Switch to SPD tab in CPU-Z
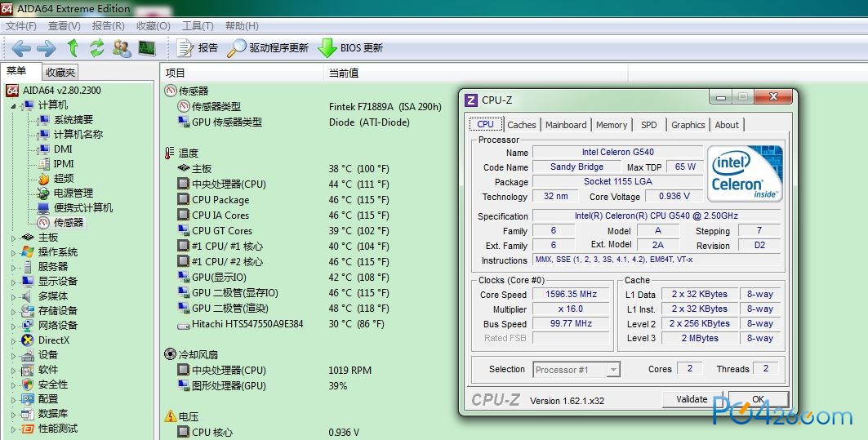The width and height of the screenshot is (868, 440). [649, 125]
